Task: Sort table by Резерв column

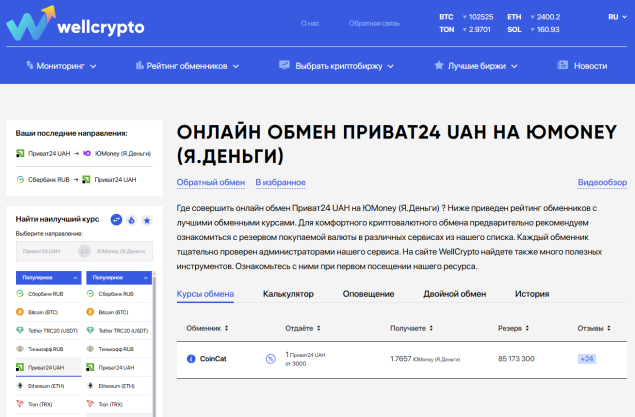Action: [514, 328]
